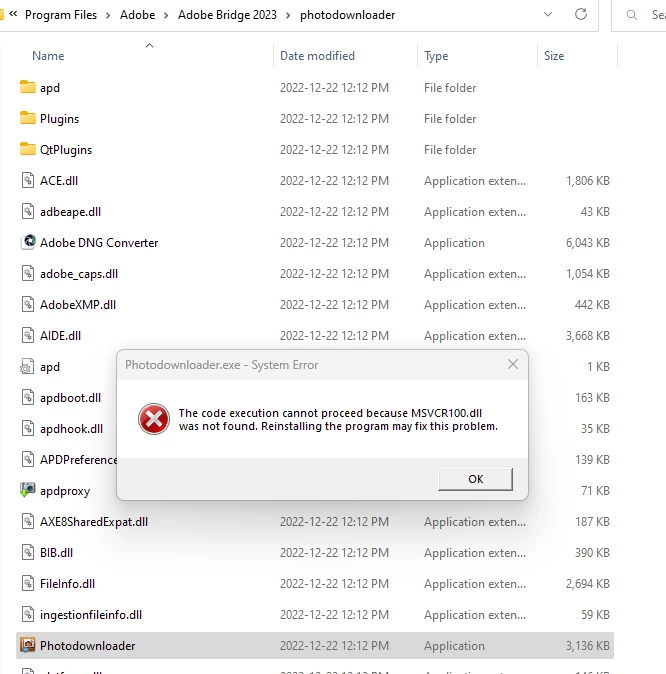This screenshot has height=674, width=666.
Task: Select the apd folder icon
Action: pos(28,87)
